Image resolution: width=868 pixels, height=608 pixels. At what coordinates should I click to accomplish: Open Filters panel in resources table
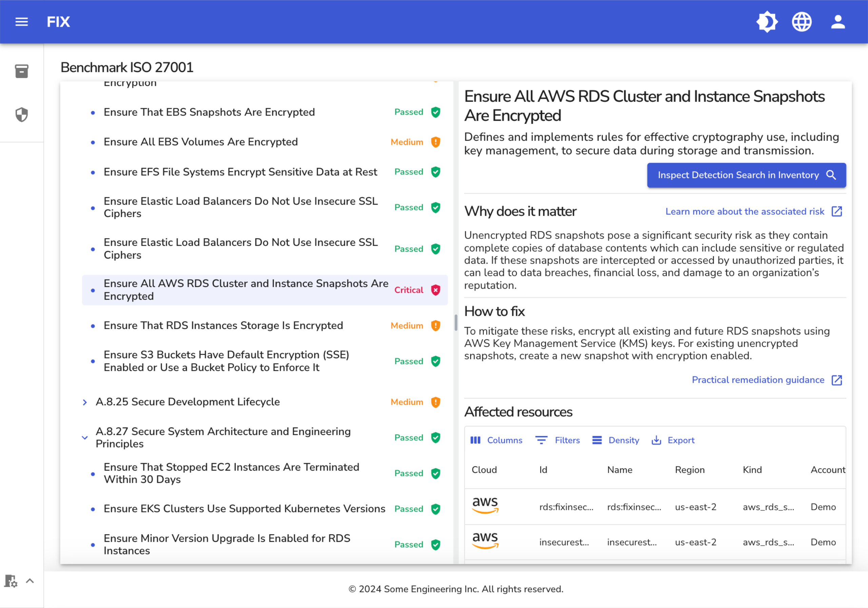click(558, 440)
